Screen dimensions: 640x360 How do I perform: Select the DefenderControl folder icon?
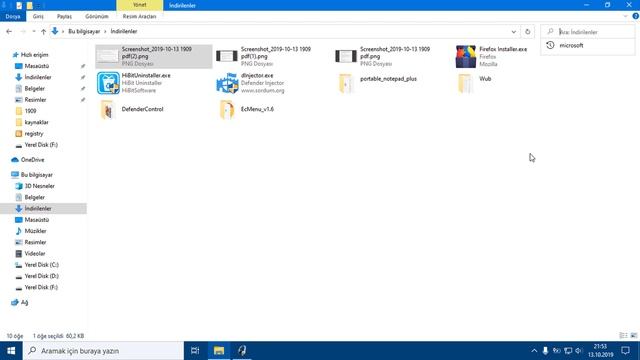[x=108, y=109]
